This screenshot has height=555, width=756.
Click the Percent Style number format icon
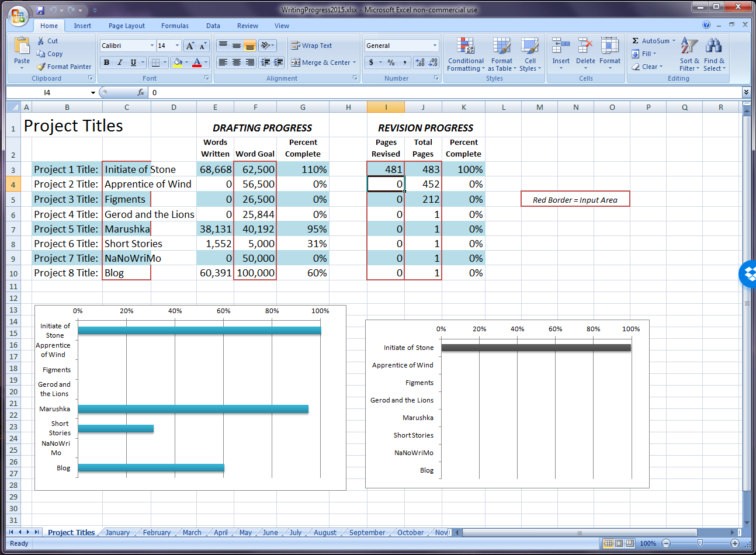(391, 63)
